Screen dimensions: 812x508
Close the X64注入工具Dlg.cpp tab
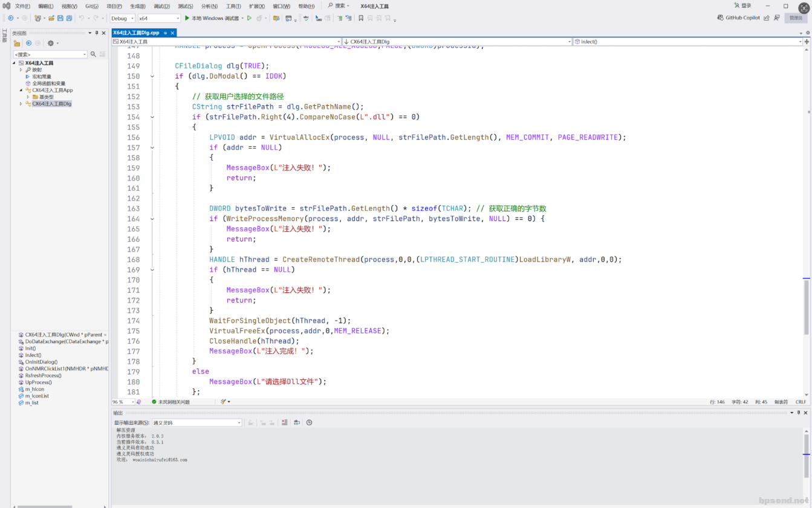tap(172, 33)
